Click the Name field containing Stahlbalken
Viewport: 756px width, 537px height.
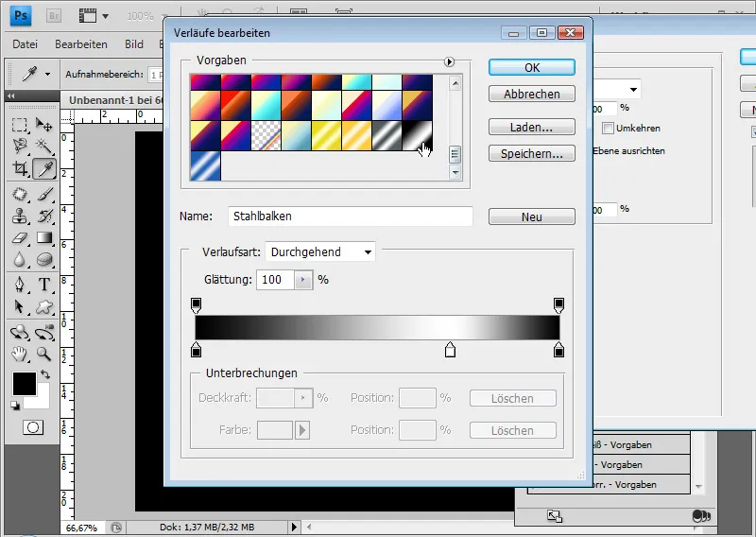tap(351, 217)
